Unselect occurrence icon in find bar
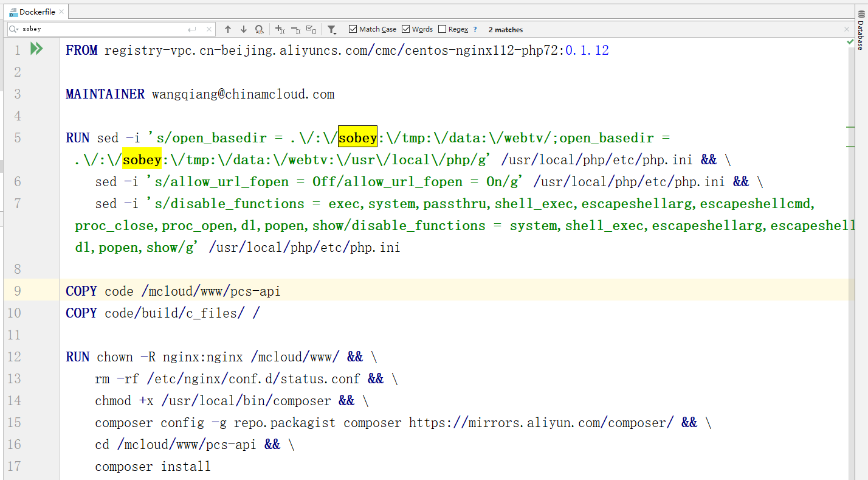Viewport: 868px width, 480px height. click(295, 29)
